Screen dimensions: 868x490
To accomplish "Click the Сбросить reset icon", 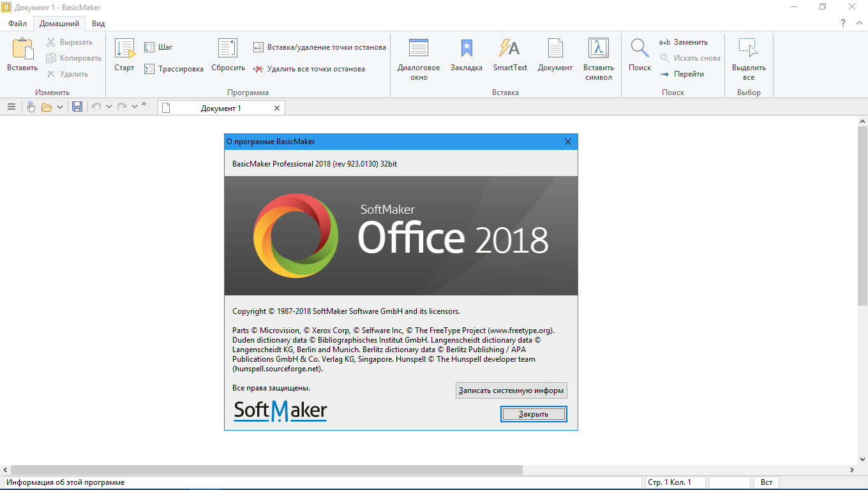I will [x=228, y=49].
